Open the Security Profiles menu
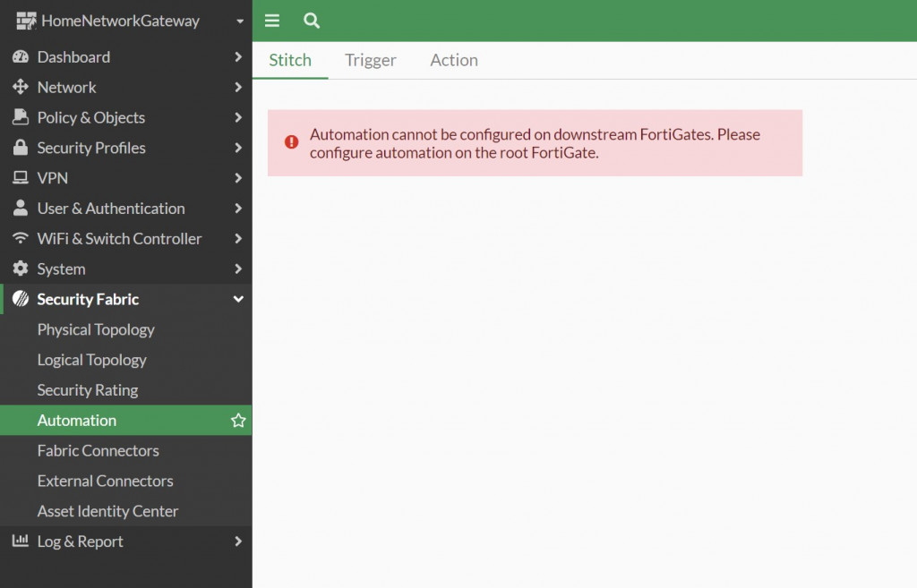917x588 pixels. [125, 148]
